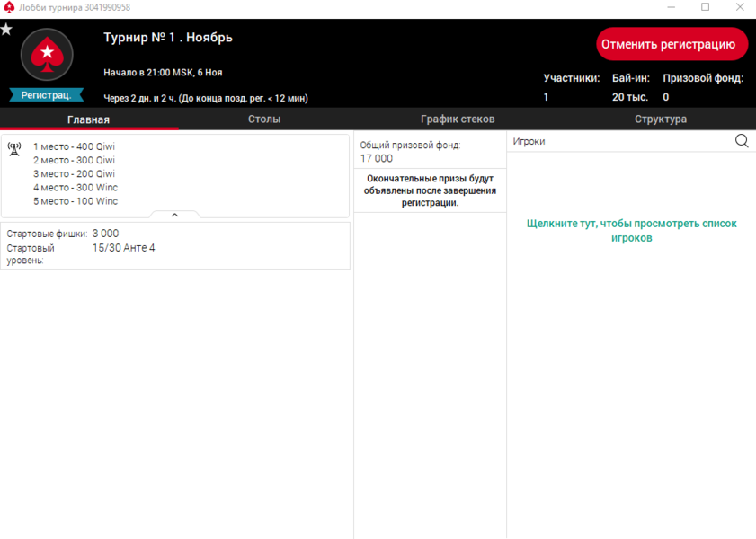The height and width of the screenshot is (539, 756).
Task: Focus the Игроки search field
Action: pyautogui.click(x=620, y=141)
